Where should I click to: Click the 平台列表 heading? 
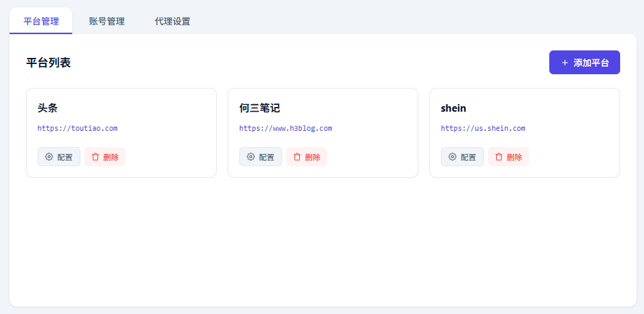(x=48, y=63)
